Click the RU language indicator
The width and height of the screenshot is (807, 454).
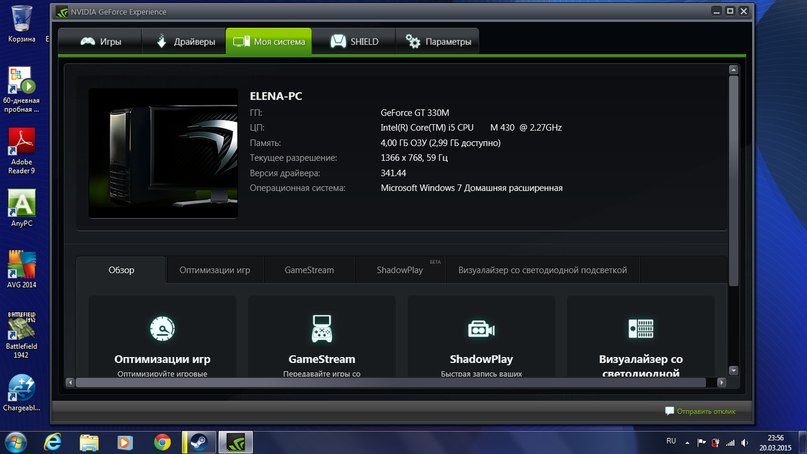pyautogui.click(x=671, y=441)
